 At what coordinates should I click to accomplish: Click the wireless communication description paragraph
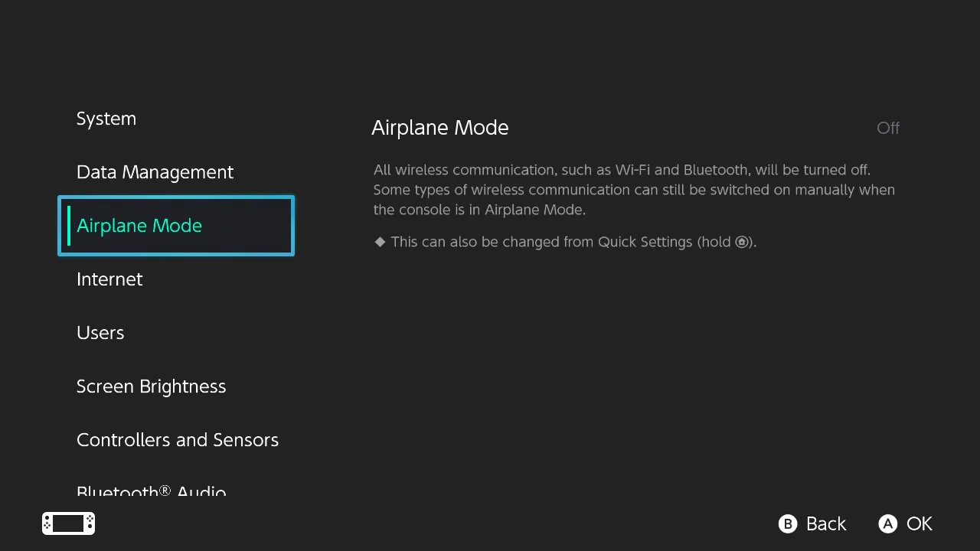[633, 190]
